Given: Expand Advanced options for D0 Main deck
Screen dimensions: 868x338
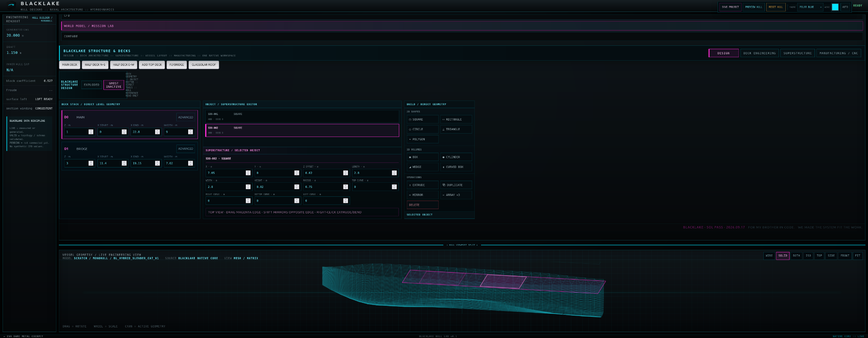Looking at the screenshot, I should [x=186, y=117].
